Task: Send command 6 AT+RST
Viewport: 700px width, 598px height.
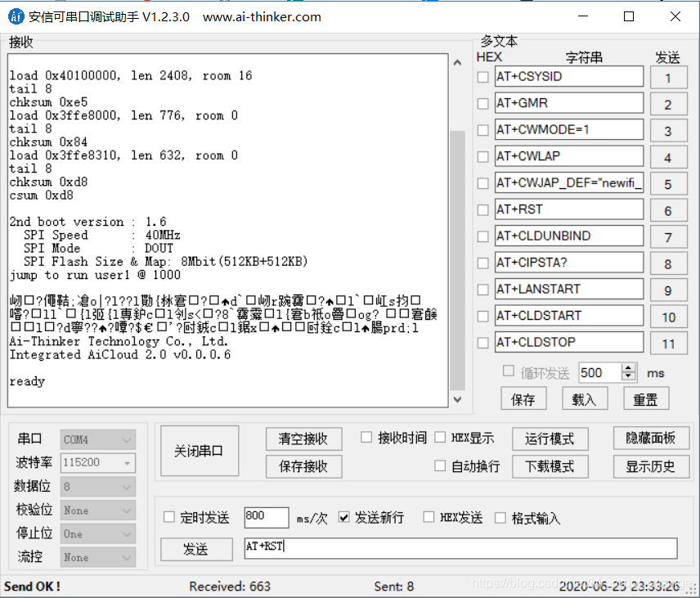Action: point(668,211)
